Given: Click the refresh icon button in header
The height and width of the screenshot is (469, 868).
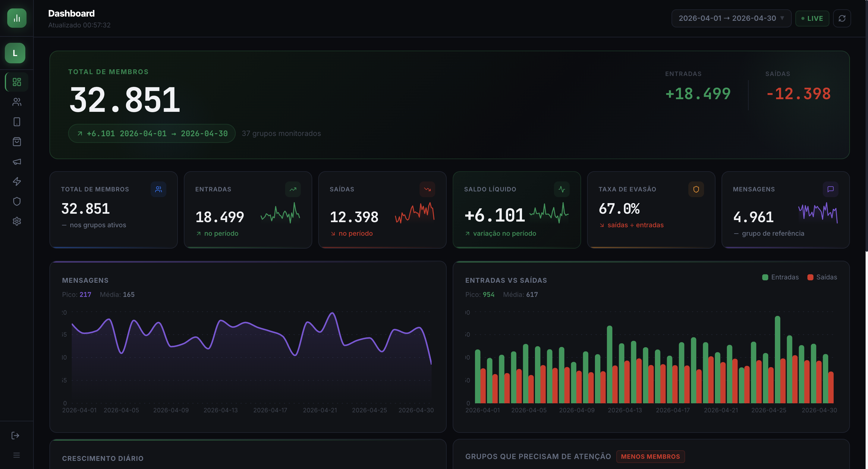Looking at the screenshot, I should click(x=842, y=18).
